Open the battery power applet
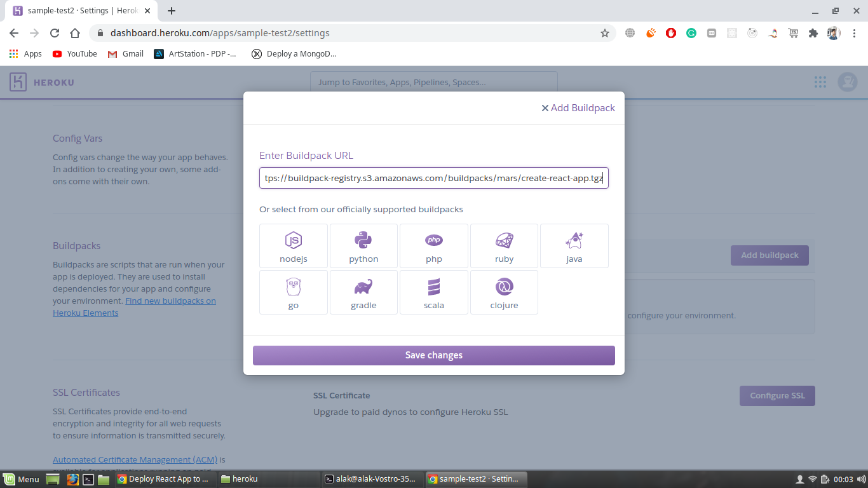This screenshot has width=868, height=488. (x=825, y=479)
